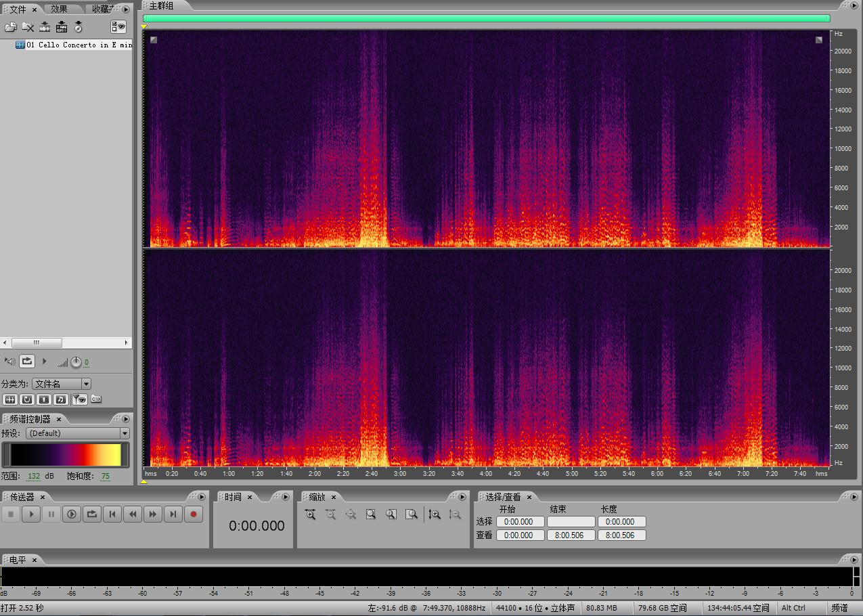Open the 主群组 panel options menu arrow
The width and height of the screenshot is (863, 616).
[x=855, y=5]
